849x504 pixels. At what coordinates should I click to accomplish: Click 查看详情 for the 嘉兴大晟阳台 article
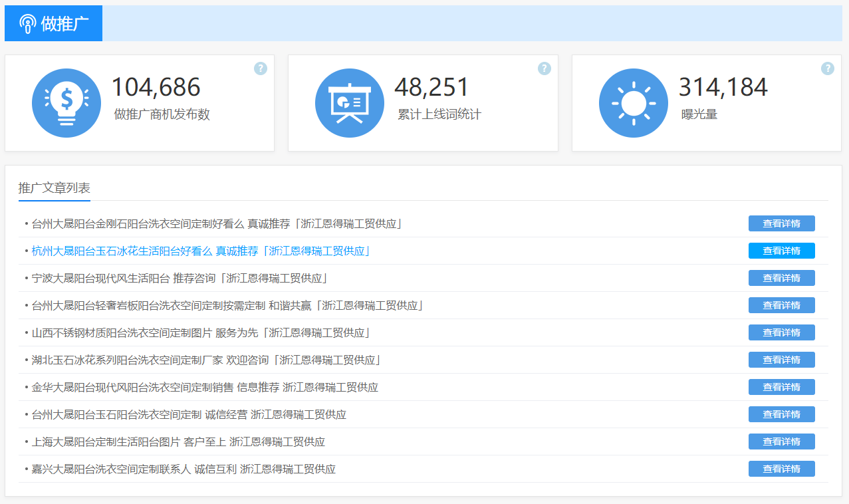coord(781,469)
